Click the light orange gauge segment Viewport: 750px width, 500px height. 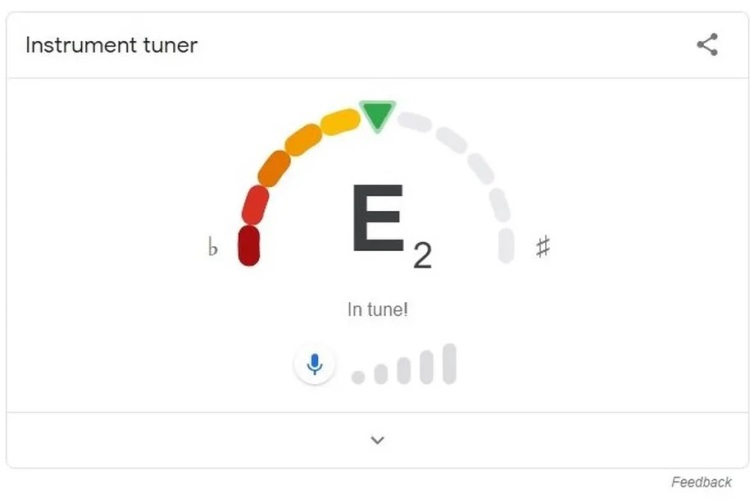[x=302, y=140]
